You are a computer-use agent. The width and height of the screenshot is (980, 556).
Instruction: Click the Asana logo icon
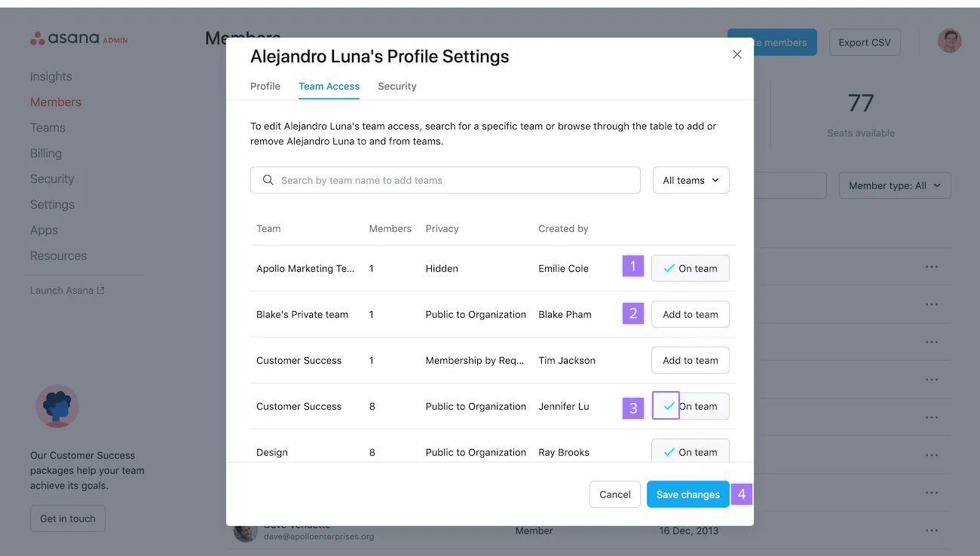click(x=38, y=39)
